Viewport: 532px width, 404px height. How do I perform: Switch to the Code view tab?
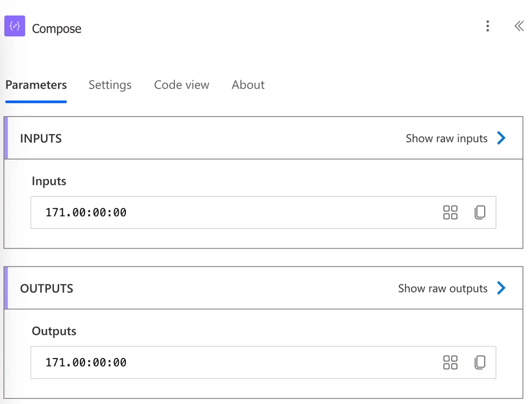[x=181, y=85]
